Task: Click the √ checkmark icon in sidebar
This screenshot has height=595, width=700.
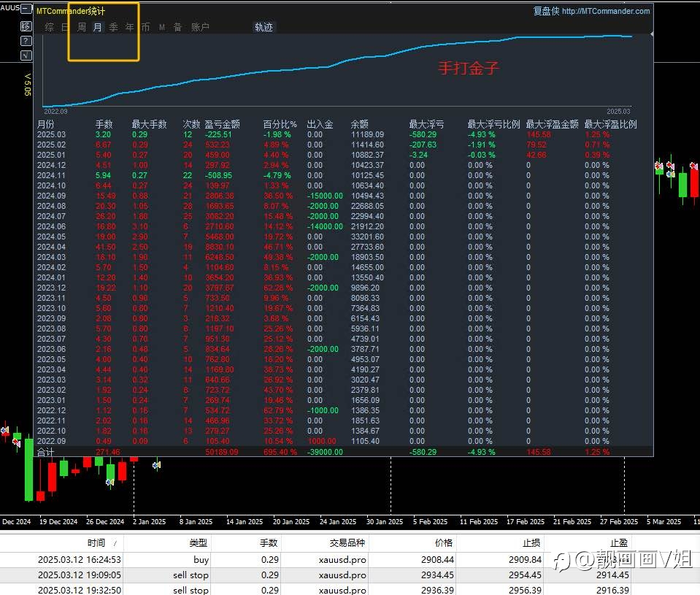Action: click(26, 55)
